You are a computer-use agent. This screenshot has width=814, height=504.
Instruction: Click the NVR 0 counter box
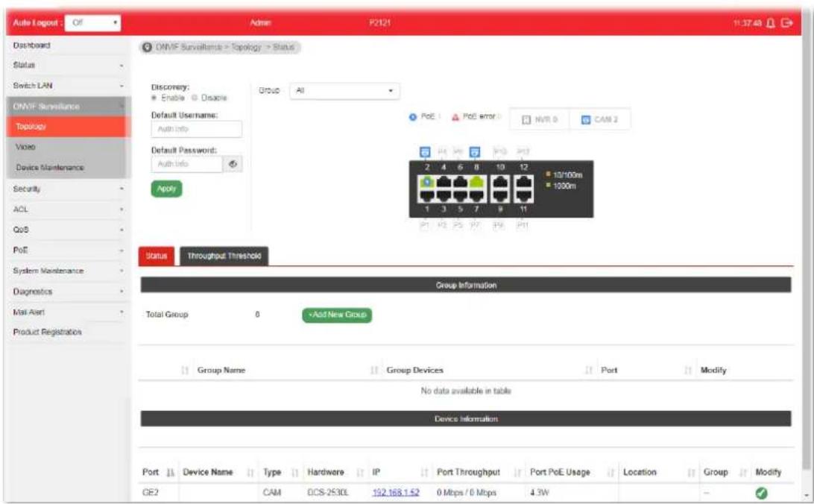click(x=540, y=119)
